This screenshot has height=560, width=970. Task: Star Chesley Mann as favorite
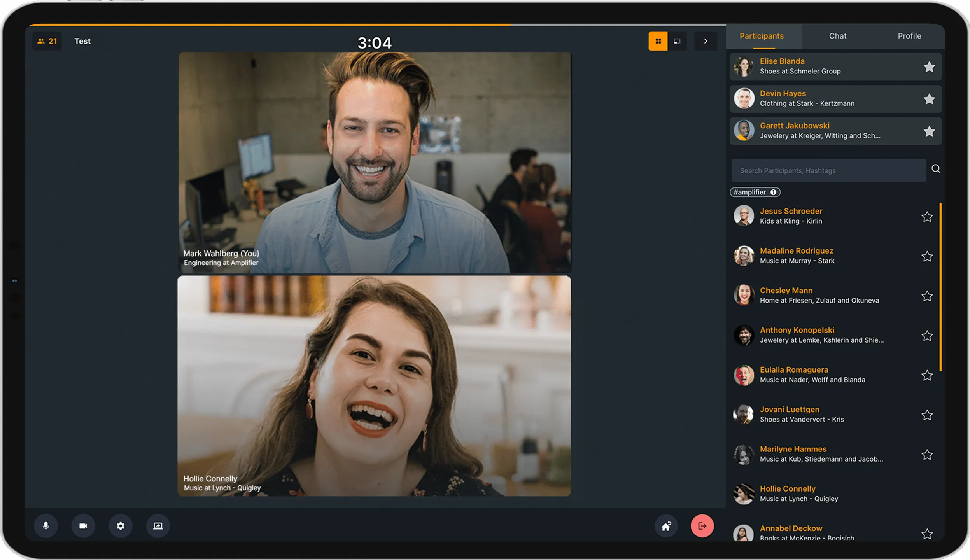click(x=927, y=296)
